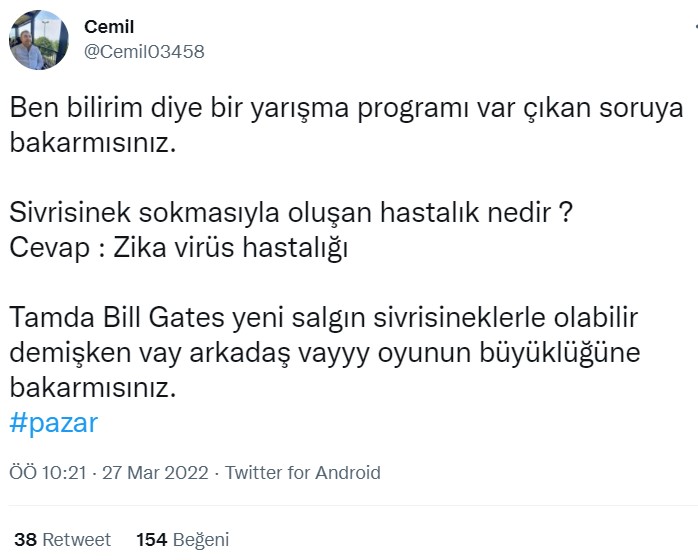Click the word "Android" in the footer
698x560 pixels.
click(348, 473)
